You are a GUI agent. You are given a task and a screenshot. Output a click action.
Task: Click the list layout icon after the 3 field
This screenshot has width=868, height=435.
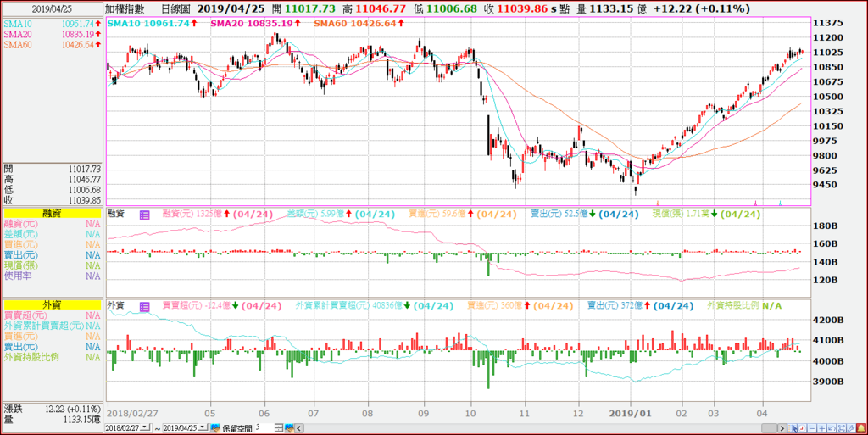pyautogui.click(x=279, y=428)
